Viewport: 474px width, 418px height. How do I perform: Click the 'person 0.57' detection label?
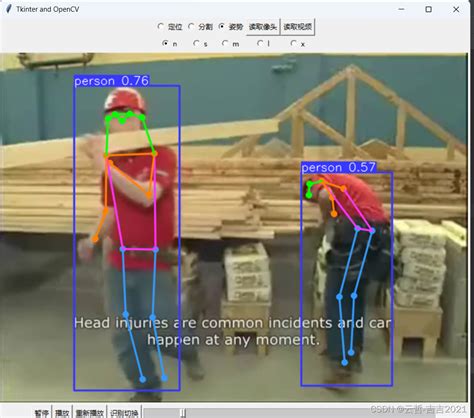[339, 167]
